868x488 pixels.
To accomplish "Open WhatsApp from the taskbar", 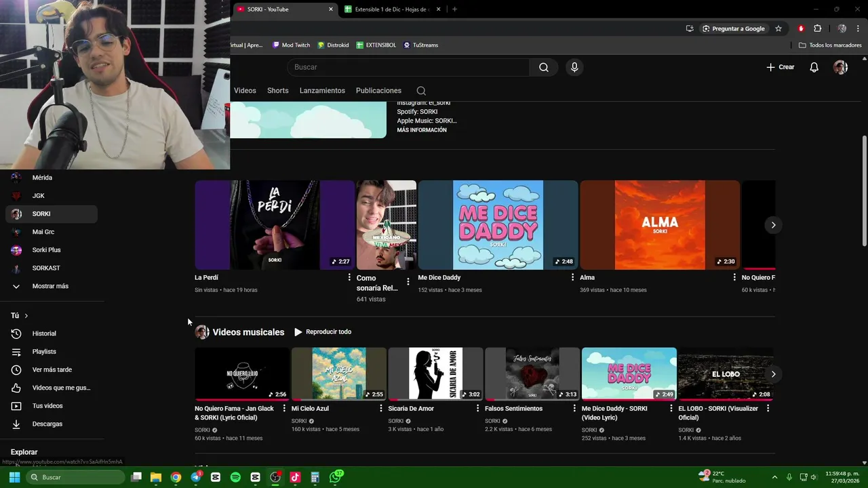I will pyautogui.click(x=336, y=477).
